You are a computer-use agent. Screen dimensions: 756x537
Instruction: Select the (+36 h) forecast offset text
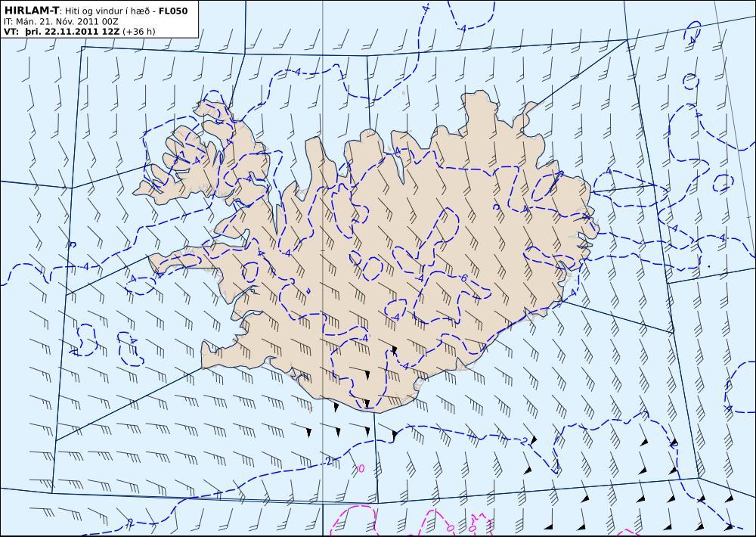(139, 32)
